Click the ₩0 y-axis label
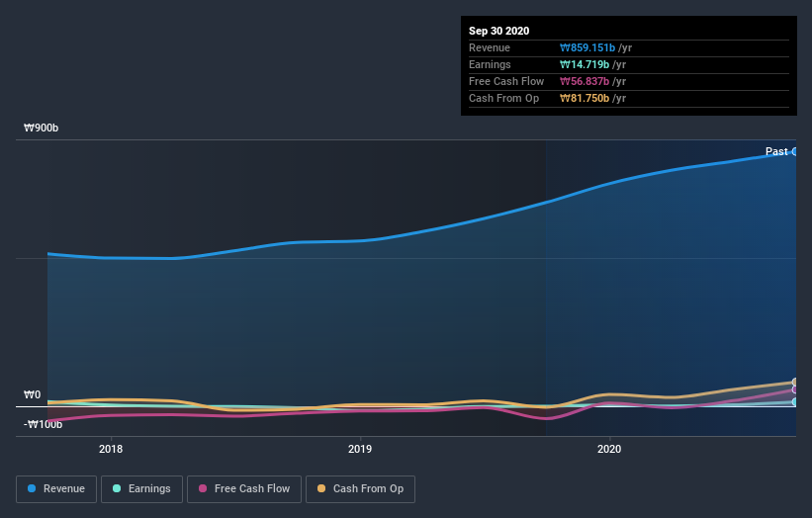This screenshot has height=518, width=812. click(32, 394)
